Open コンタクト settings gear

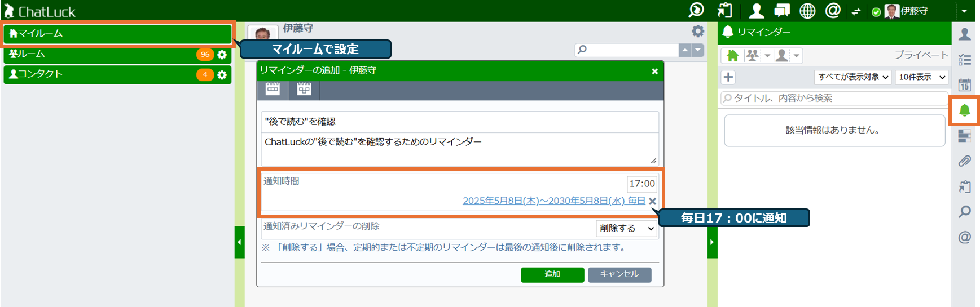pyautogui.click(x=222, y=74)
